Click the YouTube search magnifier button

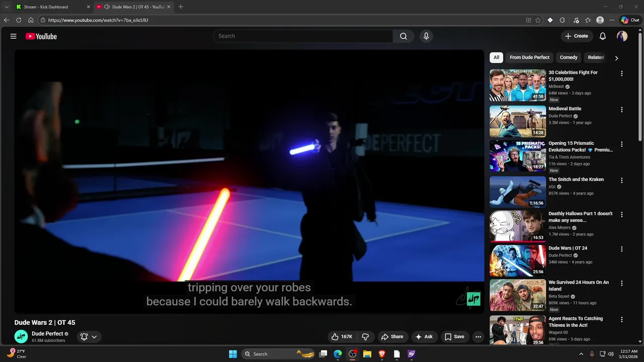(404, 36)
